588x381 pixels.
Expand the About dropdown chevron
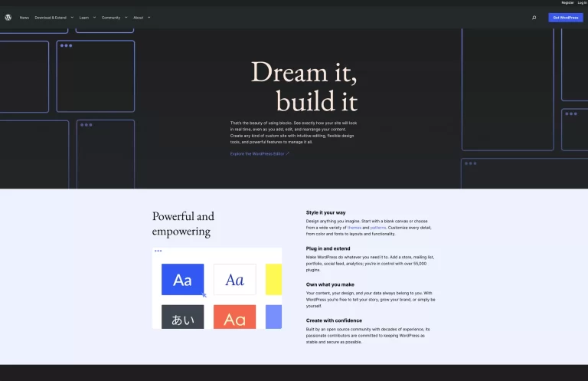[149, 18]
